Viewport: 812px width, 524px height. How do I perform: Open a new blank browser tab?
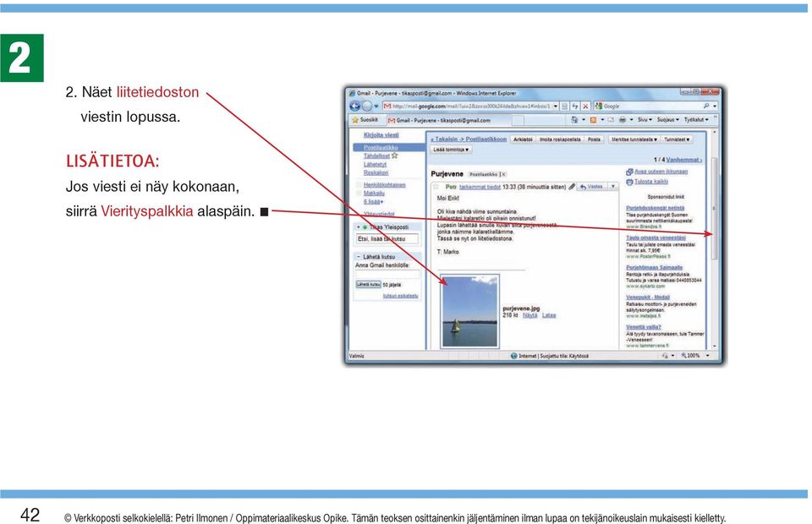[518, 120]
